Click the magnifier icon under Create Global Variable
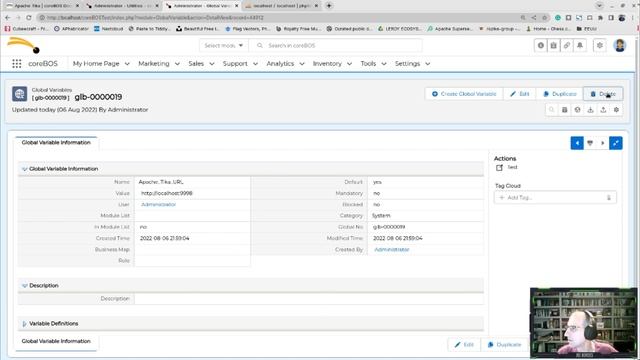Viewport: 640px width, 360px height. pyautogui.click(x=551, y=110)
